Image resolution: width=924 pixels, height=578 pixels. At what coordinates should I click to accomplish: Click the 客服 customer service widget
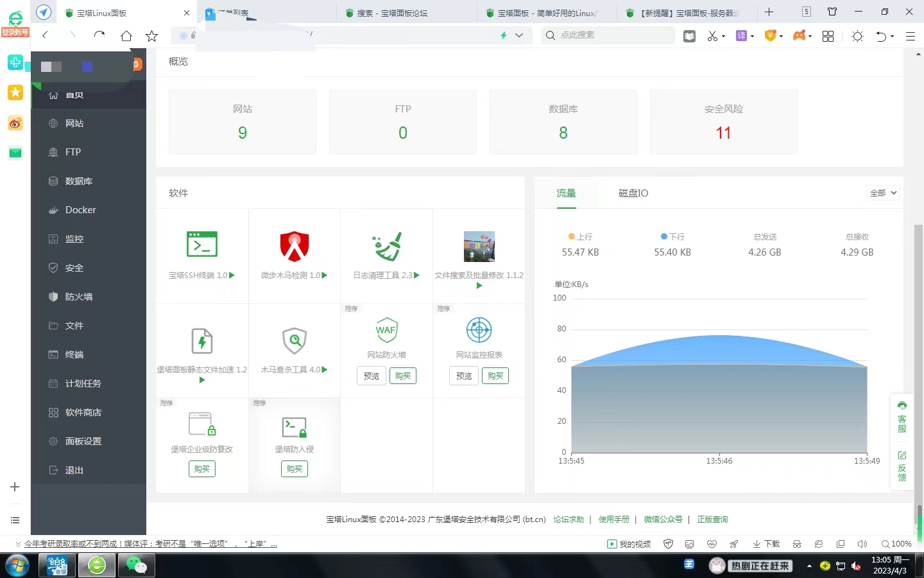click(x=902, y=417)
